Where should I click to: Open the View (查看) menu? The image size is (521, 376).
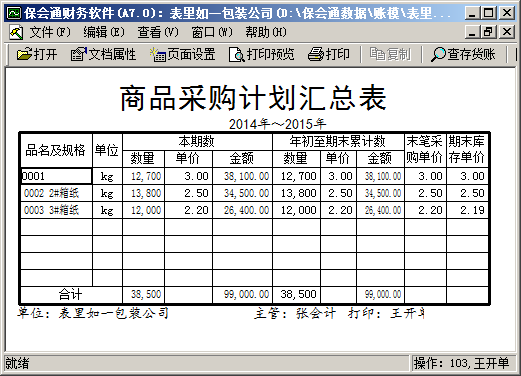[158, 32]
